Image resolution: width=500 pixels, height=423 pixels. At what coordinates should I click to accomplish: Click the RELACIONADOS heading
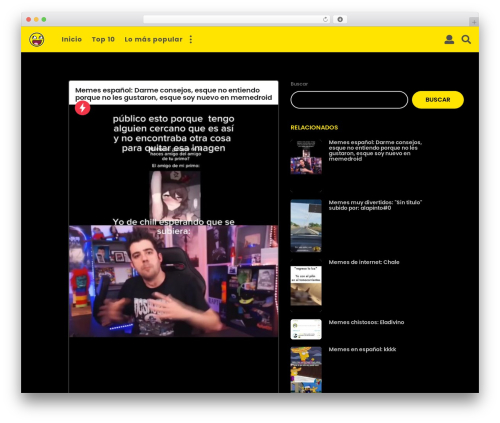314,127
